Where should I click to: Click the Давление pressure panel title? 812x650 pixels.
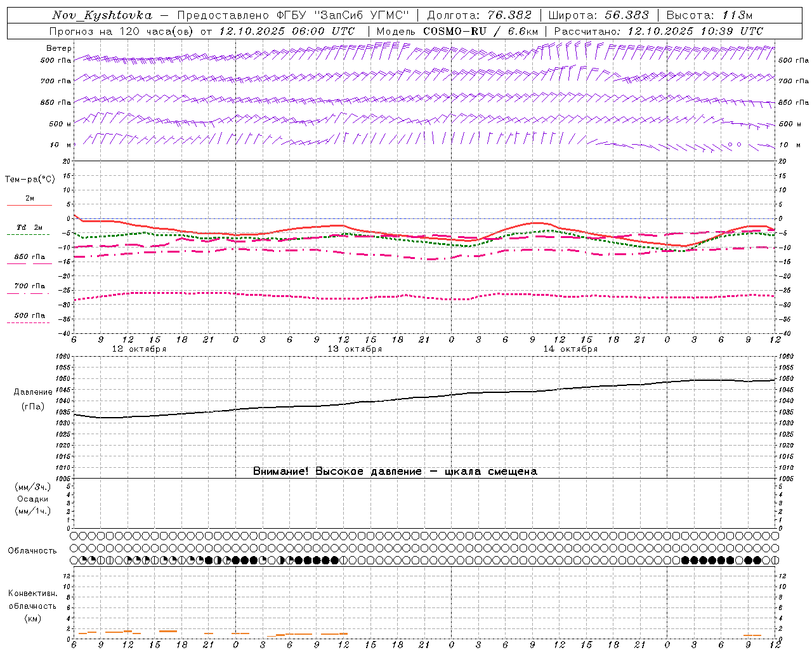point(33,392)
